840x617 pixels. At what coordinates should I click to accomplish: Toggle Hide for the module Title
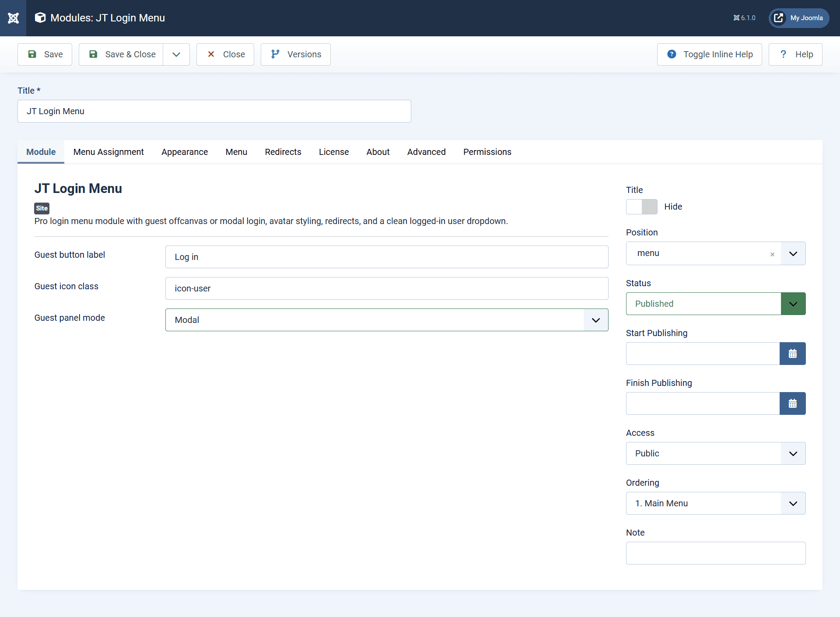(641, 207)
